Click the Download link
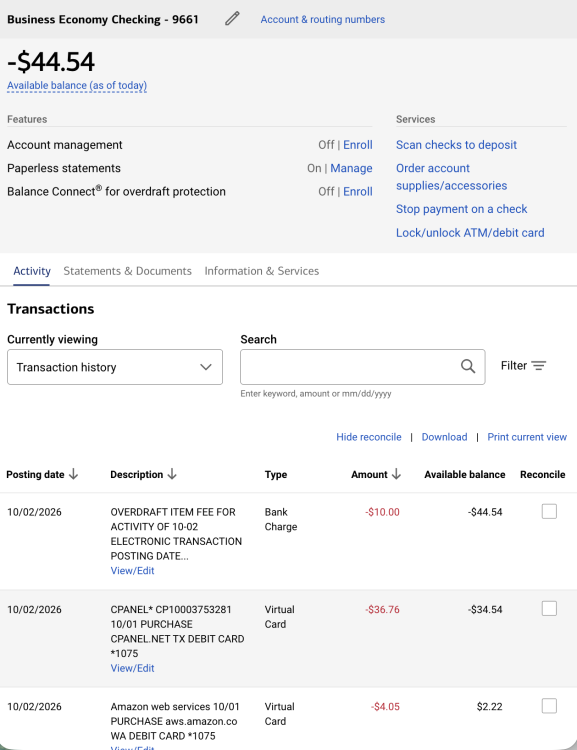This screenshot has height=750, width=577. pos(444,437)
